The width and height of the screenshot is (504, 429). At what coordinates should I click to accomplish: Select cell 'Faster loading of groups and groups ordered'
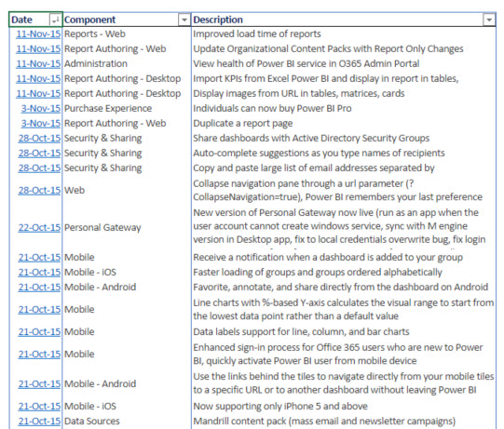point(344,273)
